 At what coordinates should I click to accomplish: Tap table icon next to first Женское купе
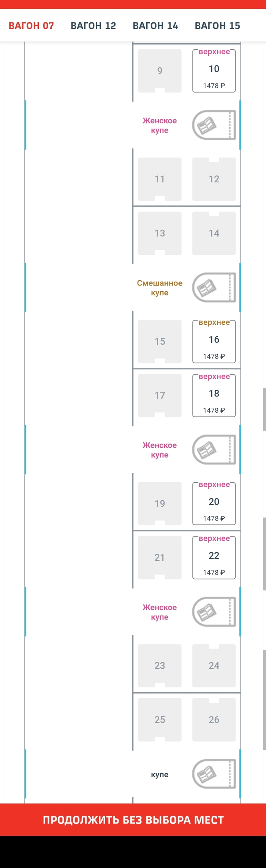tap(214, 125)
